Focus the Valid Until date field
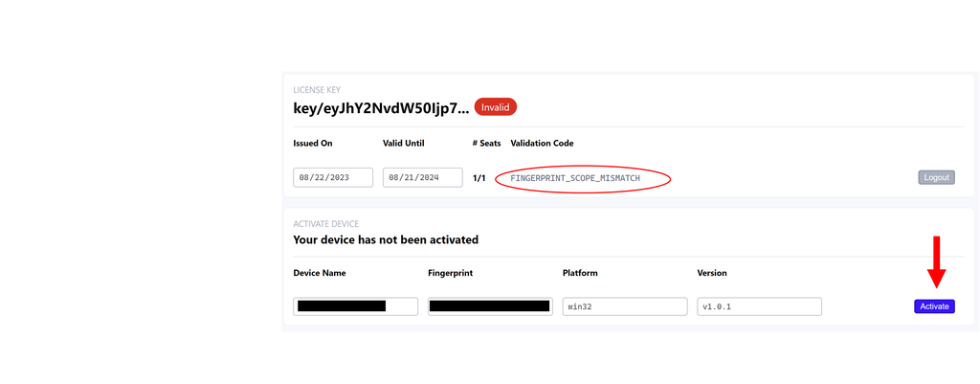This screenshot has width=980, height=384. point(422,177)
